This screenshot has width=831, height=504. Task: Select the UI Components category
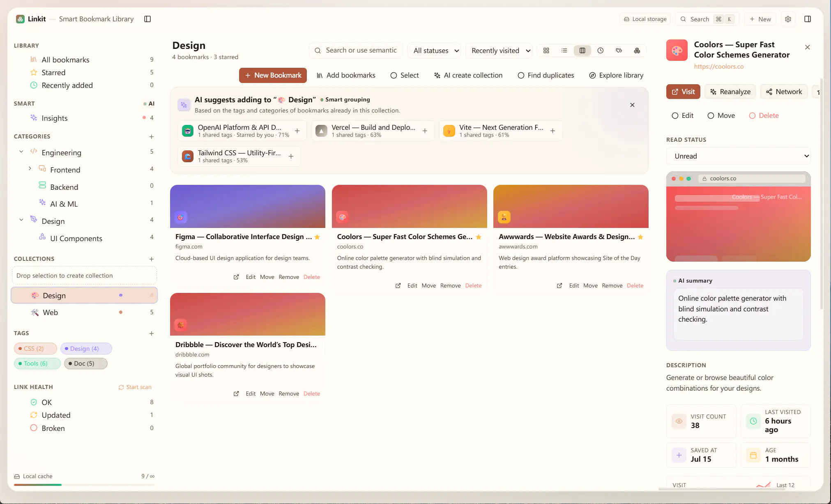pyautogui.click(x=84, y=238)
